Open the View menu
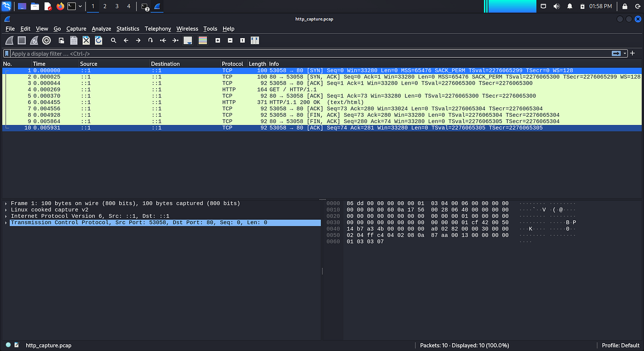The image size is (644, 351). [x=42, y=28]
